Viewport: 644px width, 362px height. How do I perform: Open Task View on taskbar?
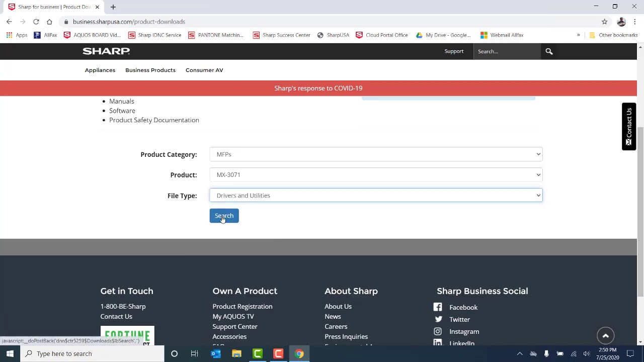click(194, 353)
